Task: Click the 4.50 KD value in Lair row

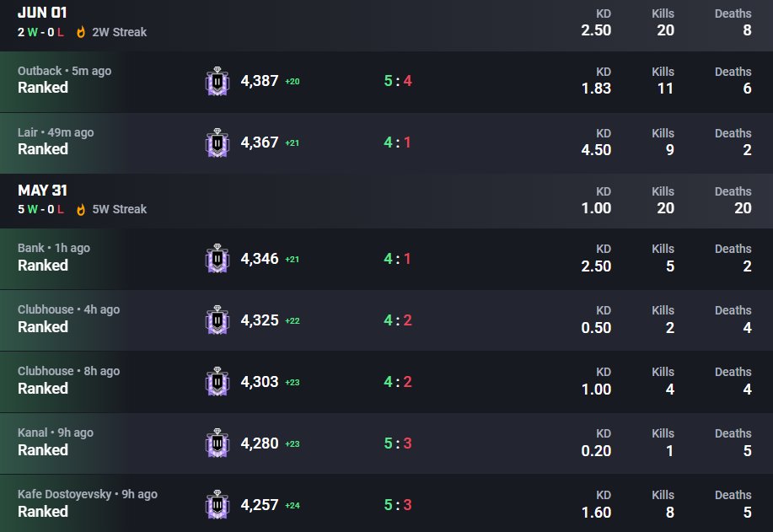Action: (x=596, y=150)
